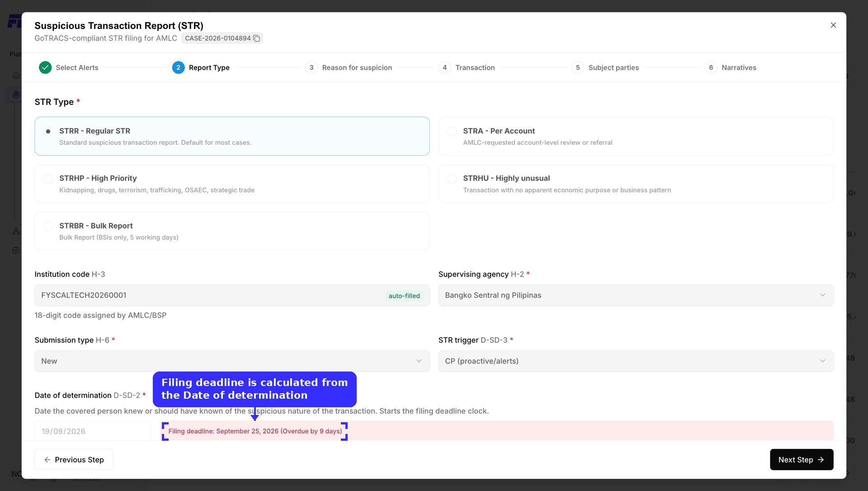Click the auto-filled badge

[x=404, y=296]
